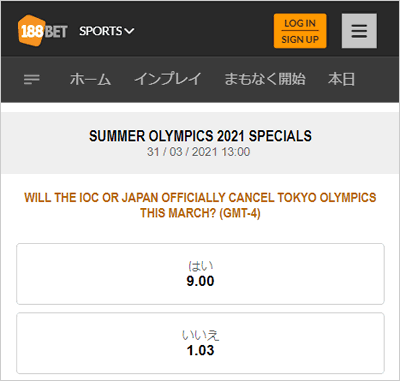Click the 31 / 03 / 2021 13:00 date

click(199, 152)
